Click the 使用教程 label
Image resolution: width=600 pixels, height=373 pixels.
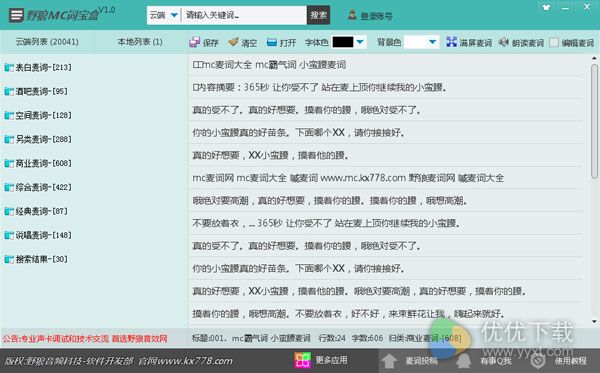[x=570, y=361]
